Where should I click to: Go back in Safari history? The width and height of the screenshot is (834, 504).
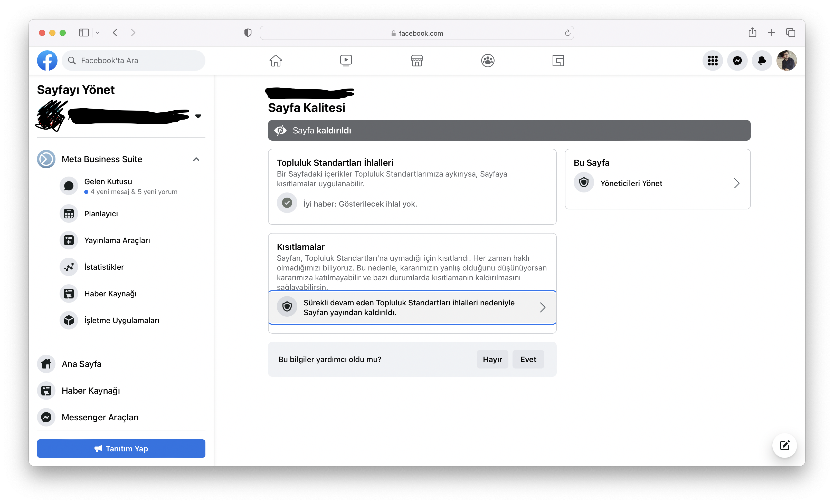[x=115, y=33]
